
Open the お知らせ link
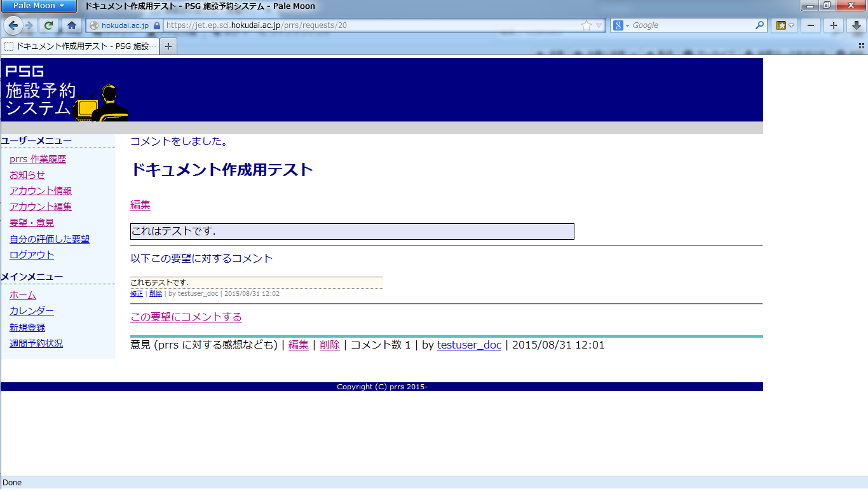27,175
